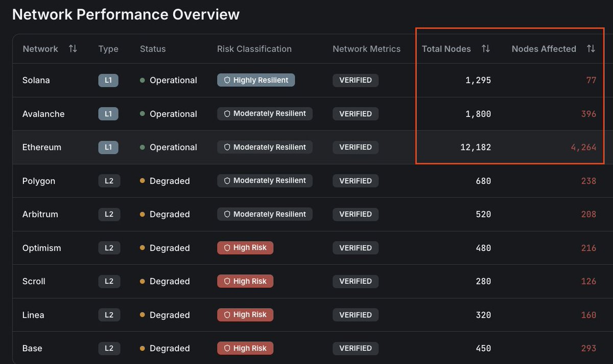
Task: Select the Arbitrum network name
Action: pos(40,214)
